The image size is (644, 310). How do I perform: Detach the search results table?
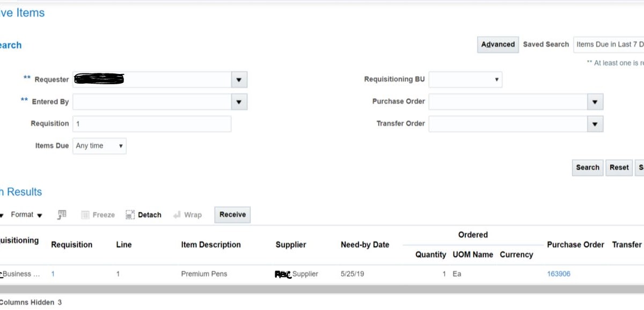click(143, 215)
